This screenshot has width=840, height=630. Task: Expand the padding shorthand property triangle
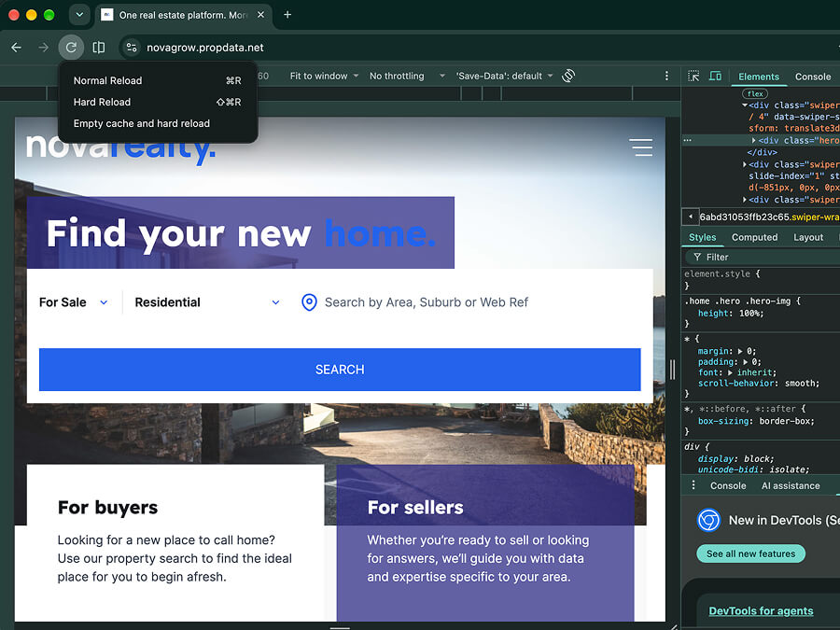pyautogui.click(x=745, y=362)
